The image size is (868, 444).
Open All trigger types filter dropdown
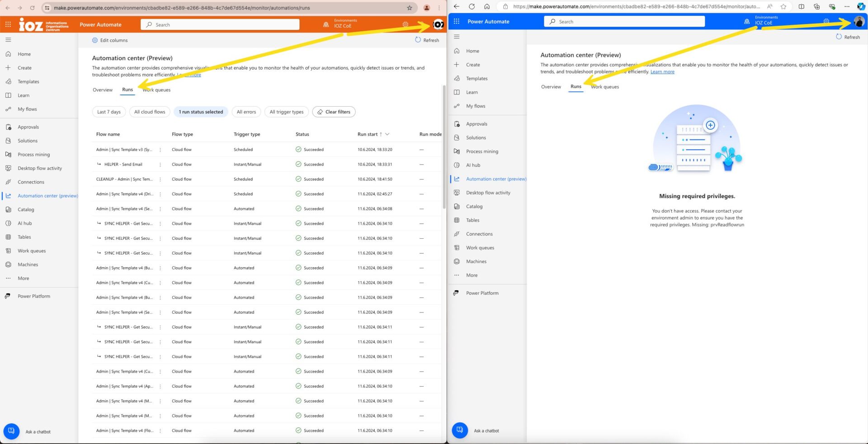(x=287, y=112)
